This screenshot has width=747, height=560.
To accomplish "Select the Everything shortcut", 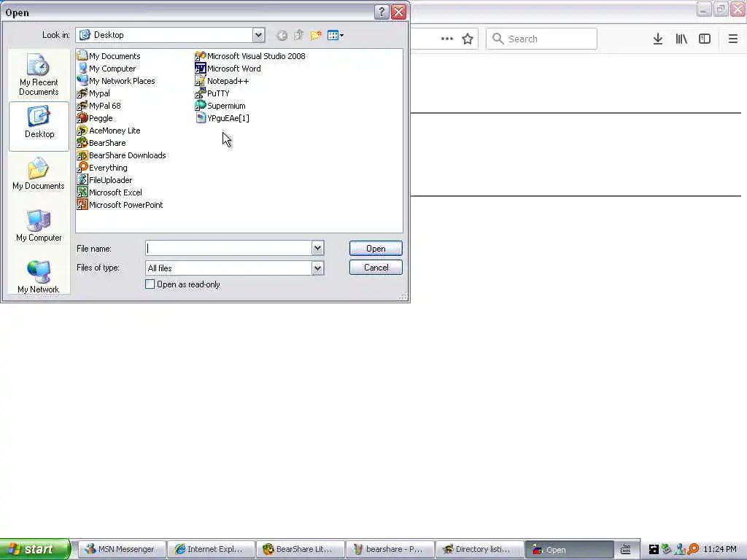I will coord(102,168).
